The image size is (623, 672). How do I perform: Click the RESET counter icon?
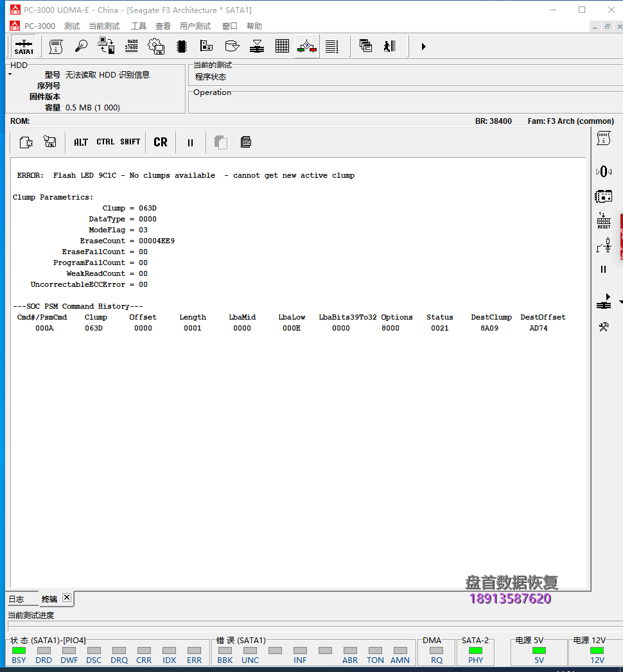[604, 221]
